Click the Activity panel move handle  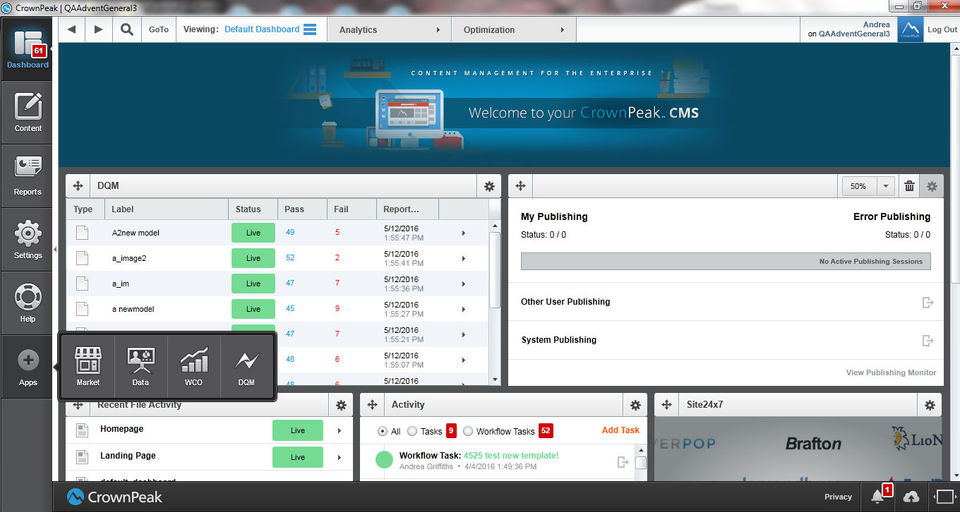(x=372, y=405)
